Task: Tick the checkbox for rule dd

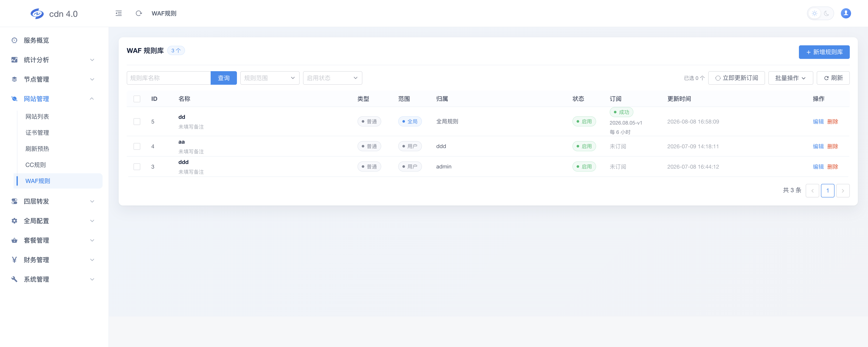Action: tap(137, 122)
